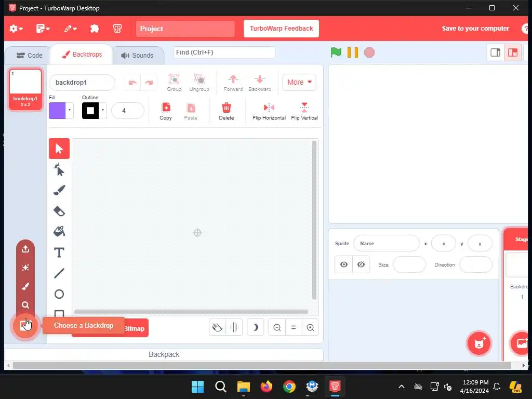Select the Fill bucket tool
532x399 pixels.
59,232
